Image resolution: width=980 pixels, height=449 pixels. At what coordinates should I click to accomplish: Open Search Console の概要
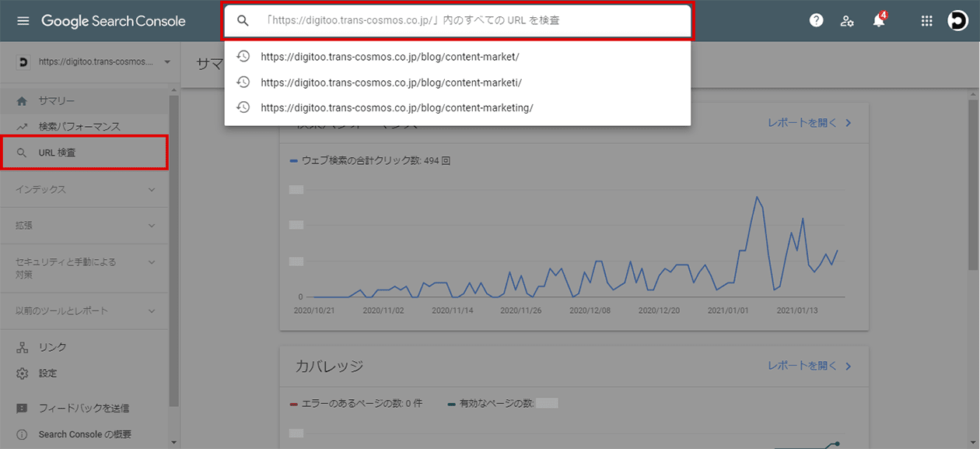[85, 434]
